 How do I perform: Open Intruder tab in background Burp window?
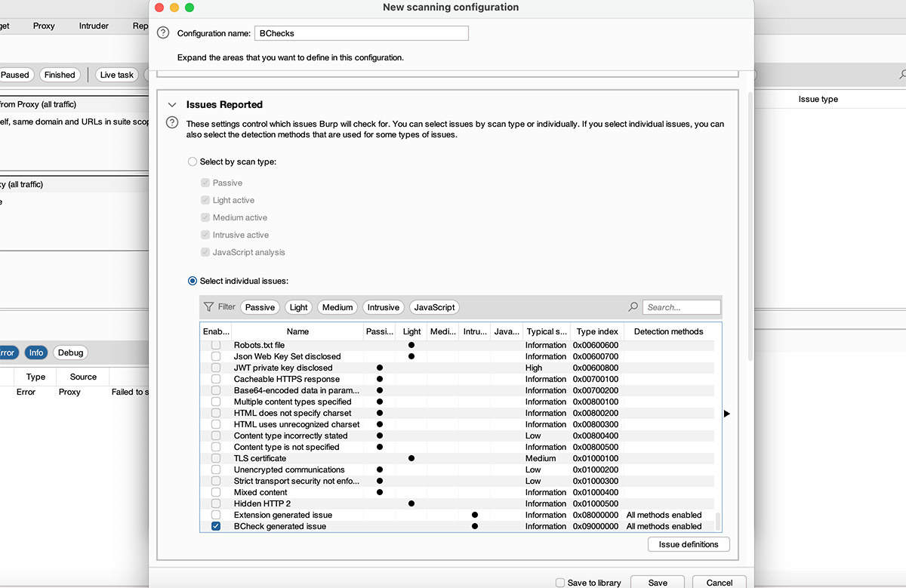94,26
